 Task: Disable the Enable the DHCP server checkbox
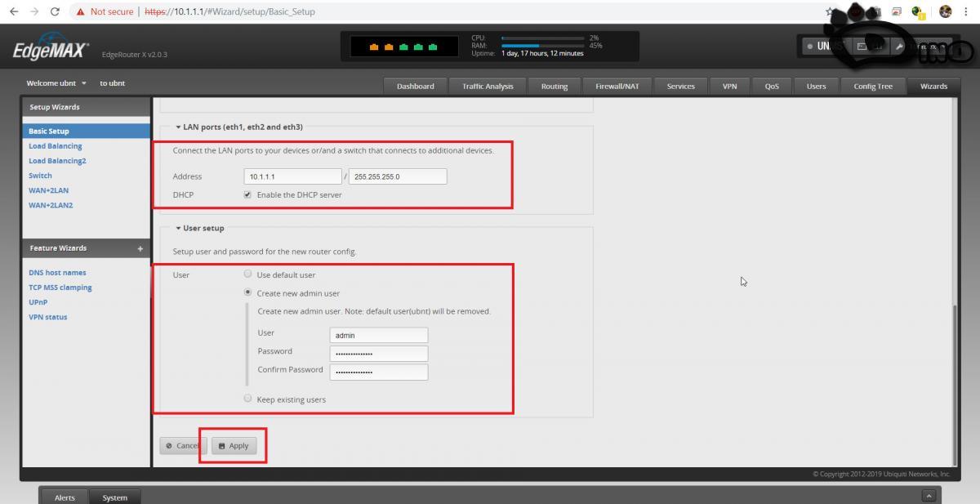(x=247, y=194)
